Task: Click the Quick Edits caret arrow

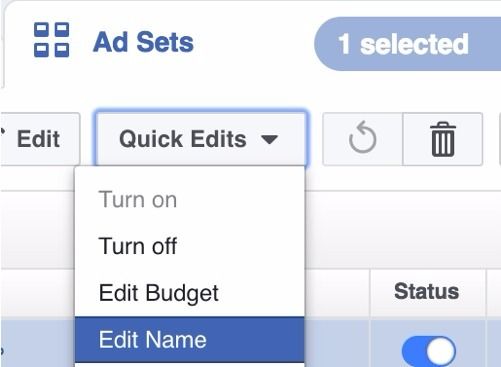Action: pos(270,140)
